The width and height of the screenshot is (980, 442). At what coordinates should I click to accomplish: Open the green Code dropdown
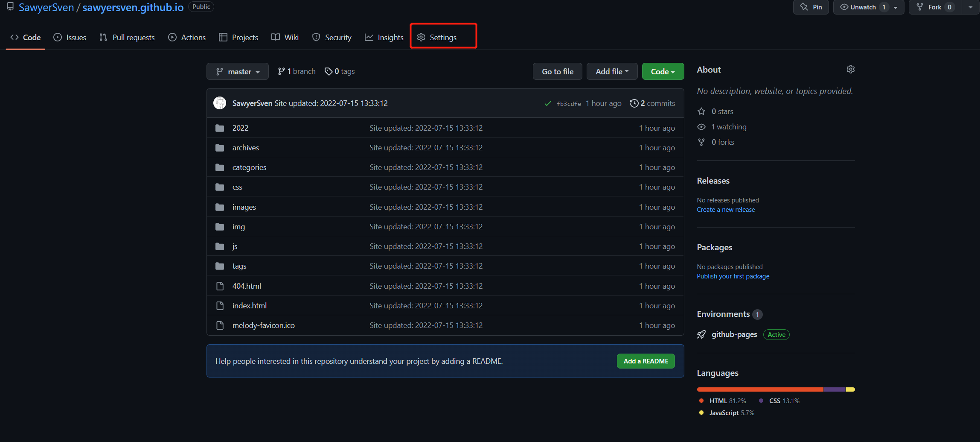pyautogui.click(x=663, y=71)
